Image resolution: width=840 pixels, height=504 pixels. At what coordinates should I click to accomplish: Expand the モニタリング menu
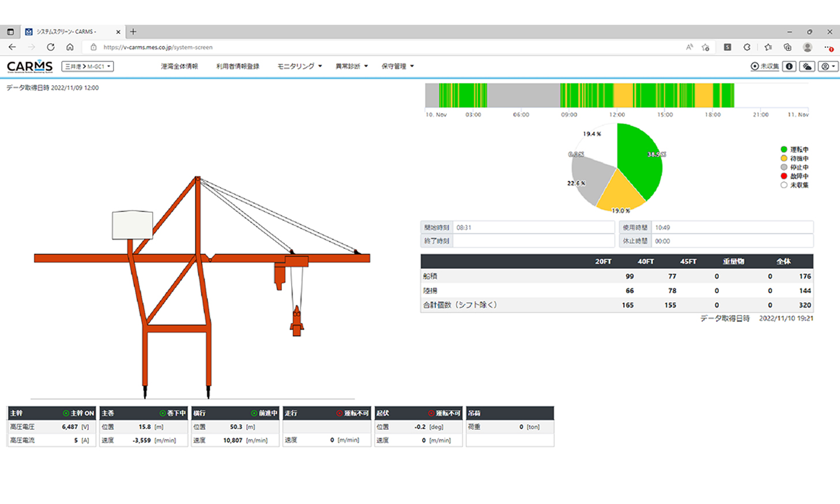pos(300,66)
